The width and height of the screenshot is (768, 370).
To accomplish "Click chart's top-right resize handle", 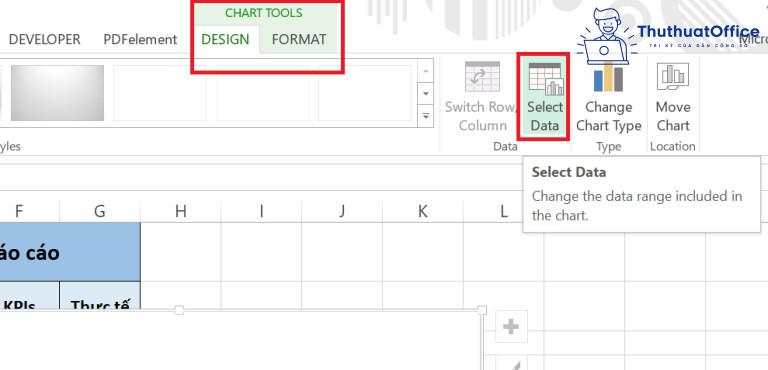I will [x=482, y=310].
